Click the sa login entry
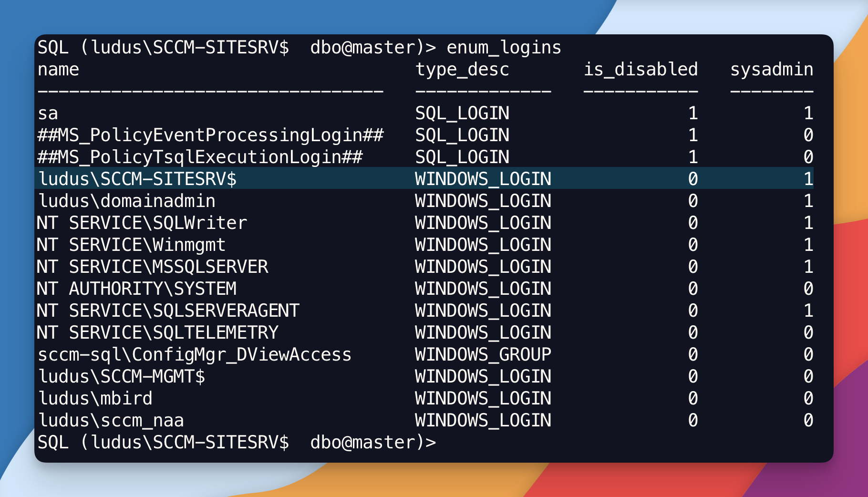This screenshot has height=497, width=868. (48, 113)
